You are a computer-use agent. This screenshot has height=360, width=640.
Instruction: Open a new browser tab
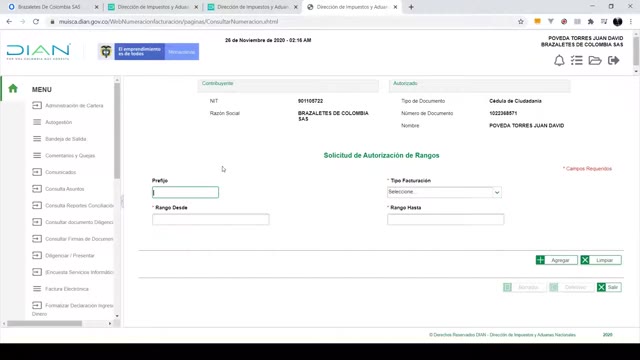(x=411, y=7)
